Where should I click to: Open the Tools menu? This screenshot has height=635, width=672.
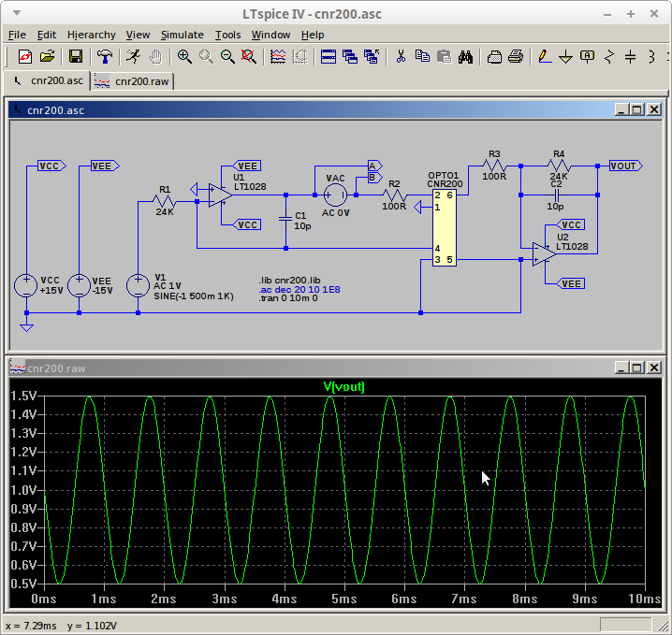coord(227,35)
